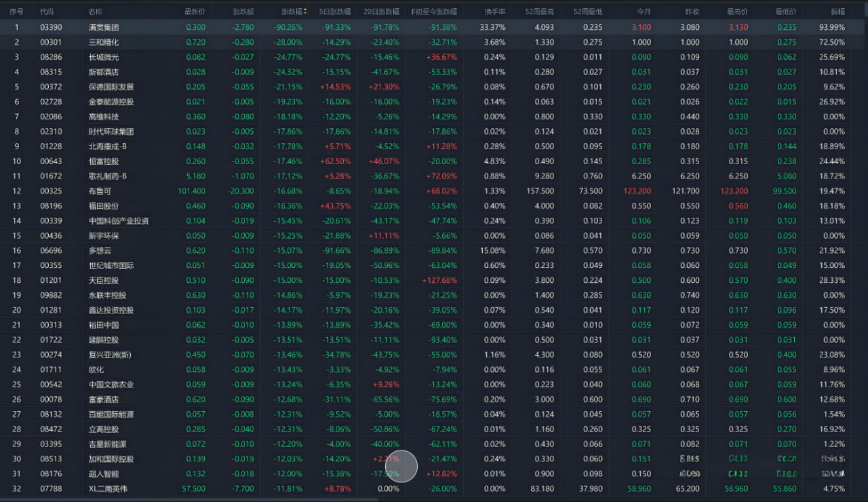Select stock name 吉星新能源

click(x=107, y=444)
